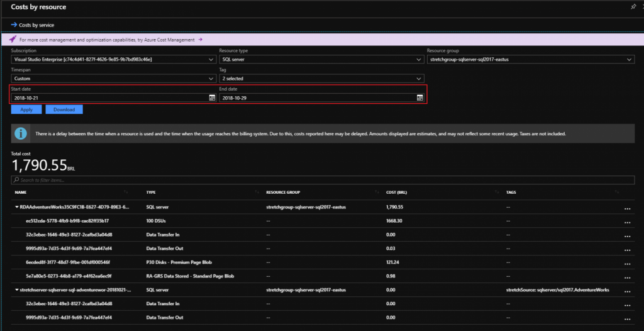The width and height of the screenshot is (644, 331).
Task: Open the Start date calendar picker
Action: coord(213,98)
